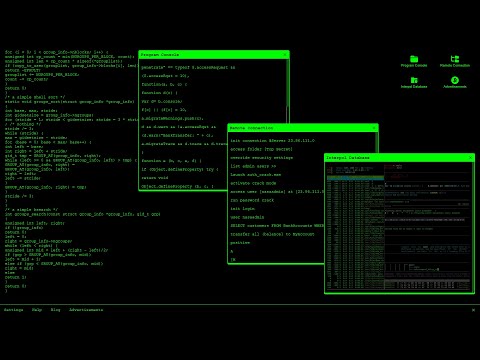Close the Interpol Database window
The width and height of the screenshot is (480, 360).
pyautogui.click(x=471, y=157)
